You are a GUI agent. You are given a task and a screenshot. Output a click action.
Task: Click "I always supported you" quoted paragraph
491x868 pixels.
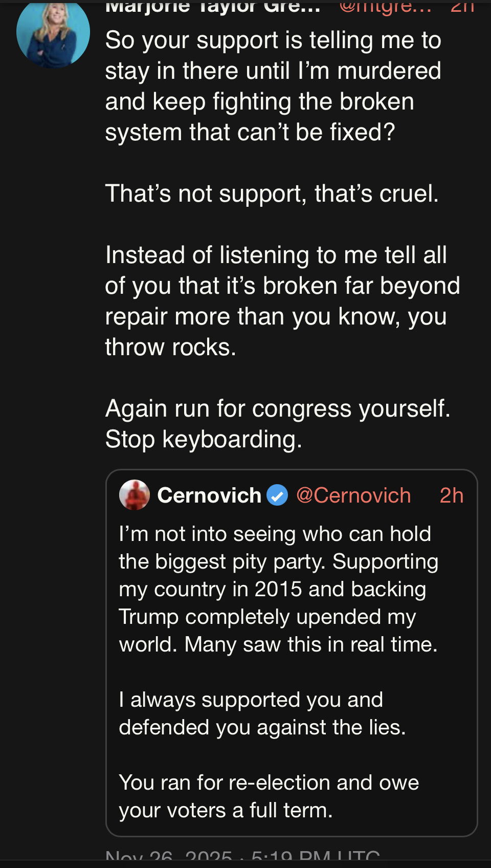tap(261, 713)
